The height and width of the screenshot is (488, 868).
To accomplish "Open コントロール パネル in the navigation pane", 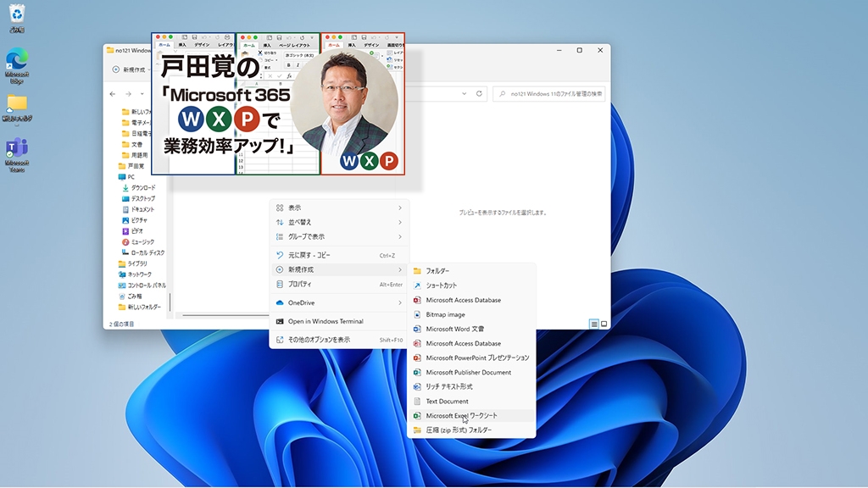I will coord(142,286).
